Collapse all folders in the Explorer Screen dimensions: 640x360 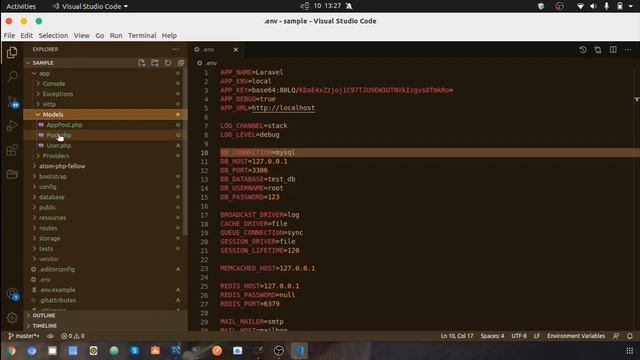click(x=181, y=63)
